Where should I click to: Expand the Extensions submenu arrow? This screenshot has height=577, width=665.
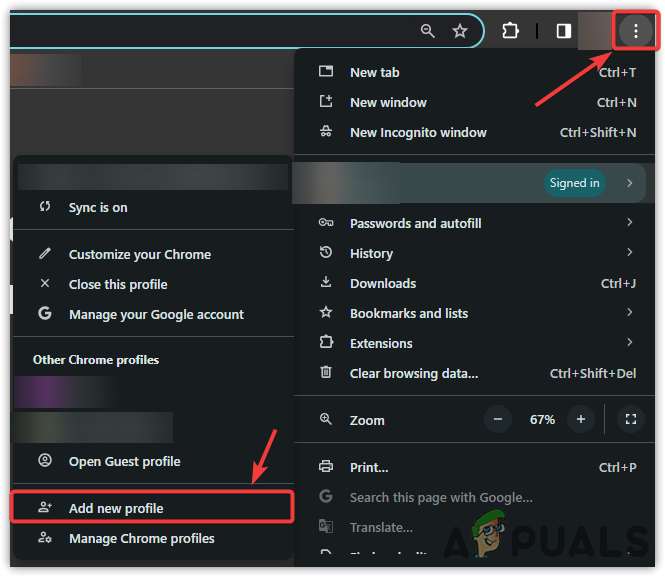pyautogui.click(x=630, y=342)
